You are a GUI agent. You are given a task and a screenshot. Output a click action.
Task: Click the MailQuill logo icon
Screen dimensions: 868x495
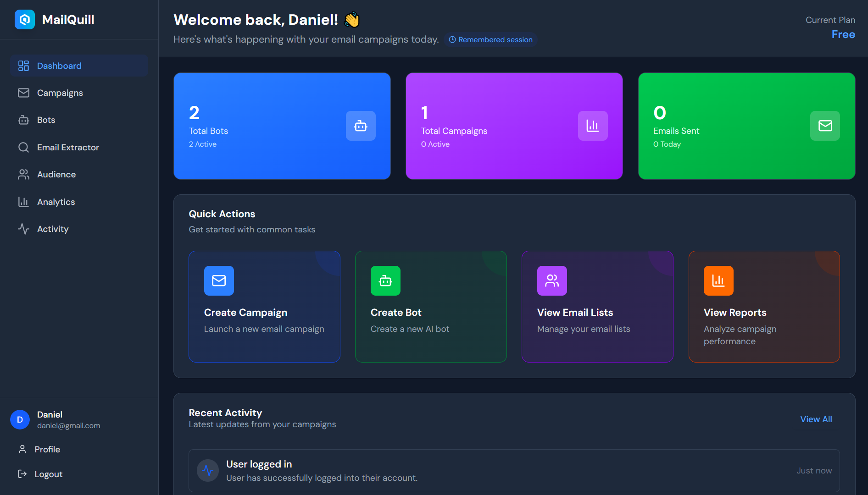[x=25, y=19]
